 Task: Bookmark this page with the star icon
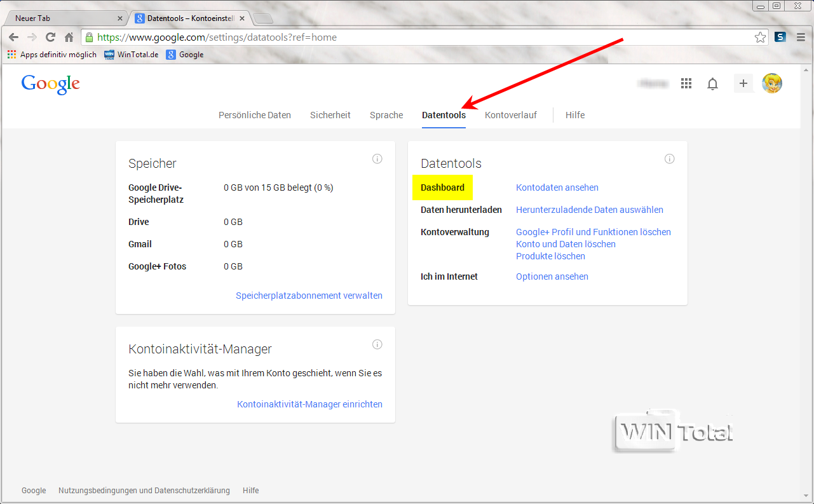[760, 37]
